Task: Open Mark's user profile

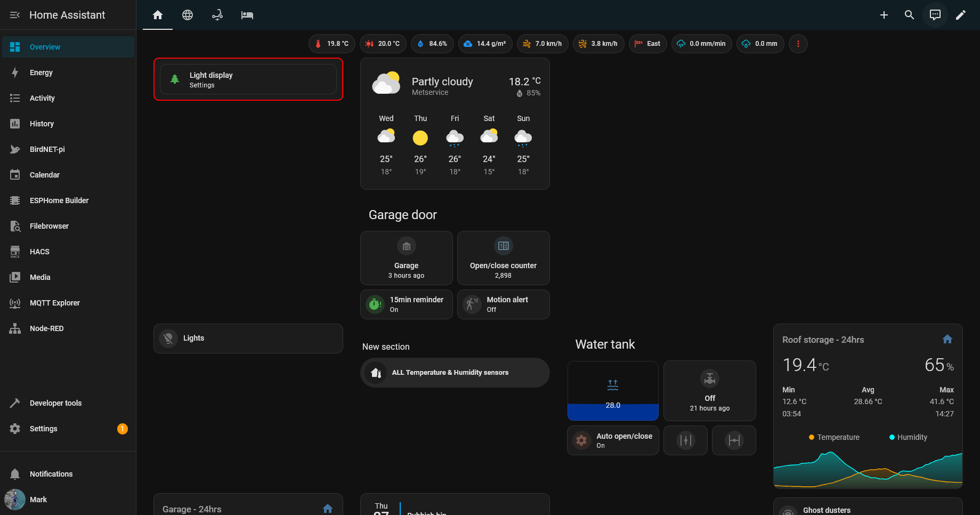Action: point(68,500)
